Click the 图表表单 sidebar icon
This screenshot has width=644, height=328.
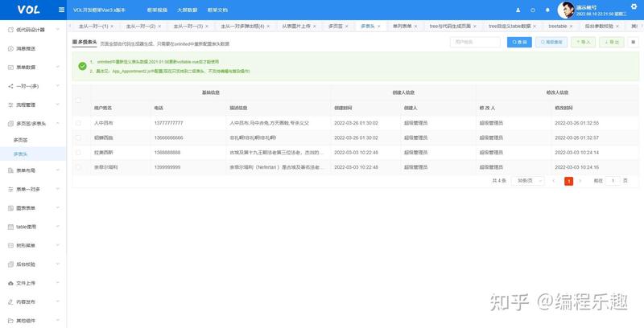tap(11, 208)
